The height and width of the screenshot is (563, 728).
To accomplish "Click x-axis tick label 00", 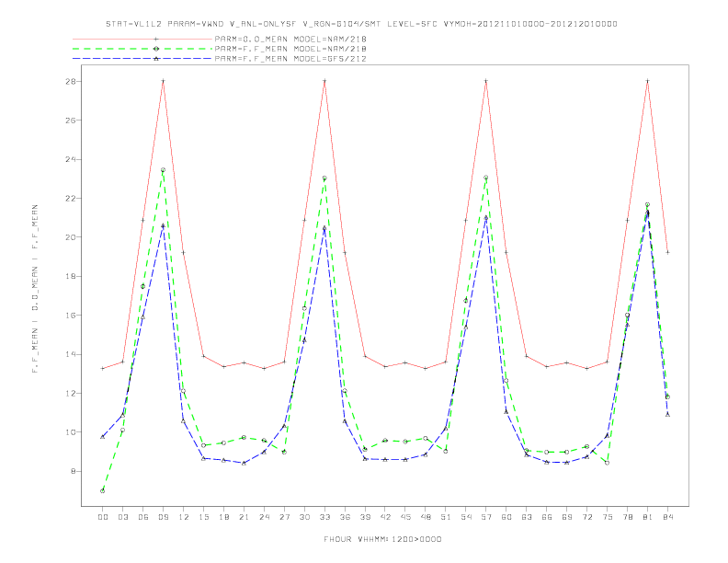I will click(x=103, y=517).
